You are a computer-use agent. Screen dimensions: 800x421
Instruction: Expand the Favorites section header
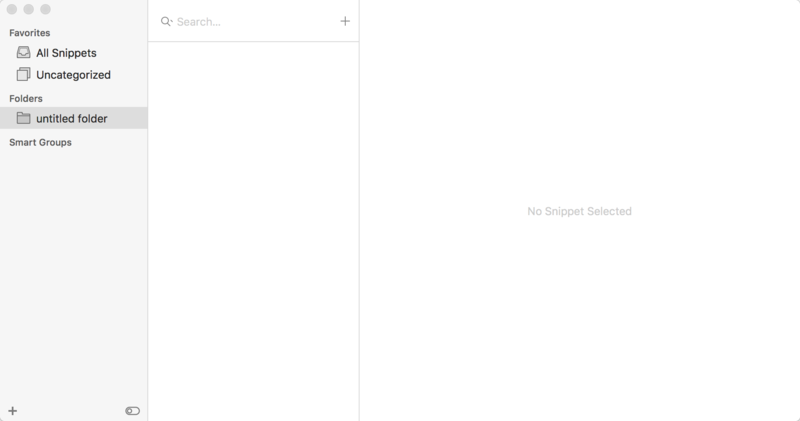(30, 33)
